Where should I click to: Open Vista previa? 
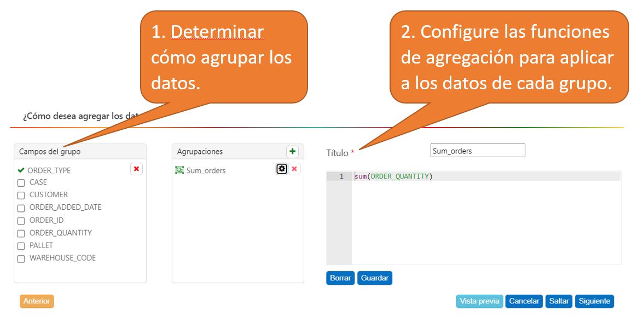pos(479,301)
